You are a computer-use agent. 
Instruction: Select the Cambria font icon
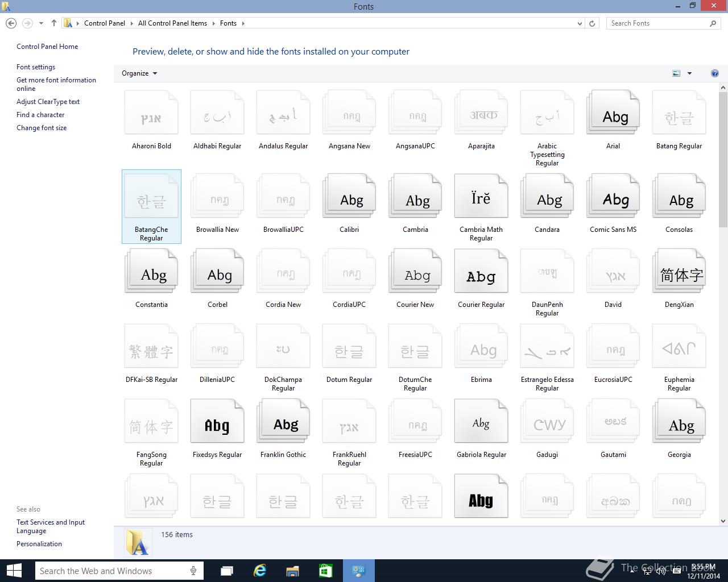click(x=415, y=196)
